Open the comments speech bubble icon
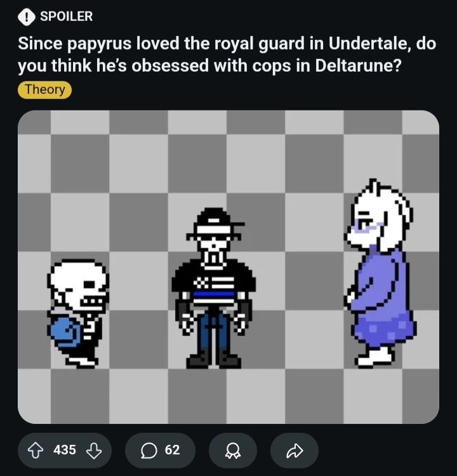This screenshot has width=457, height=476. click(x=149, y=451)
